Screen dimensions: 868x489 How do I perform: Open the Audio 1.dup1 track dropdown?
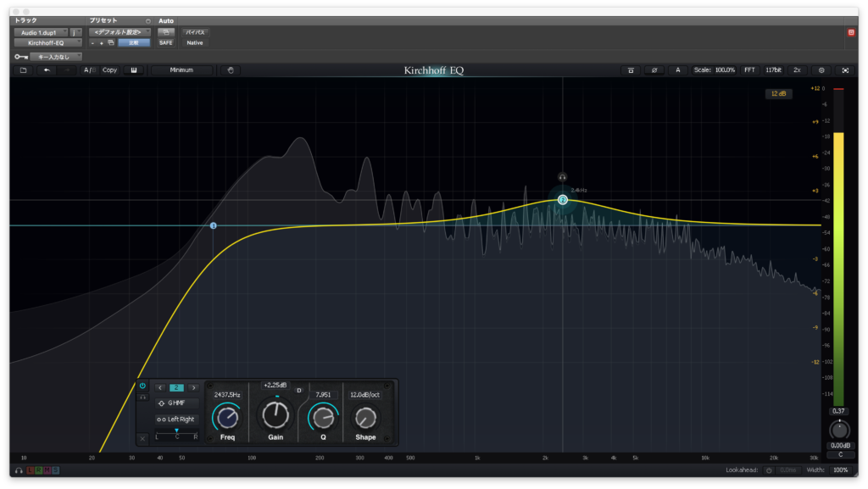[41, 33]
